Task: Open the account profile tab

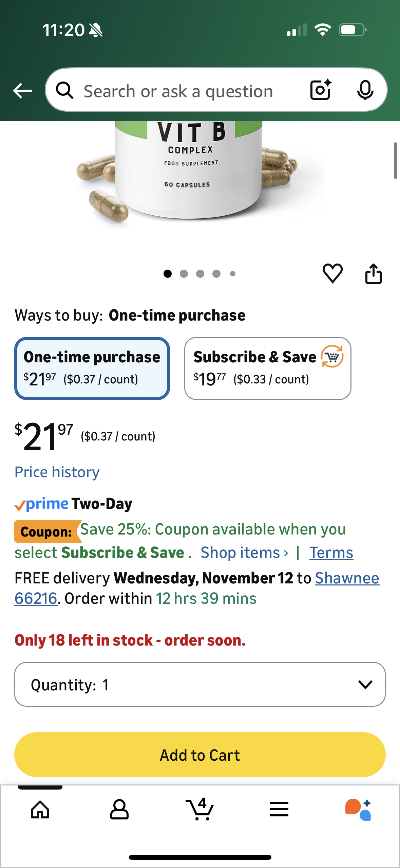Action: (x=119, y=809)
